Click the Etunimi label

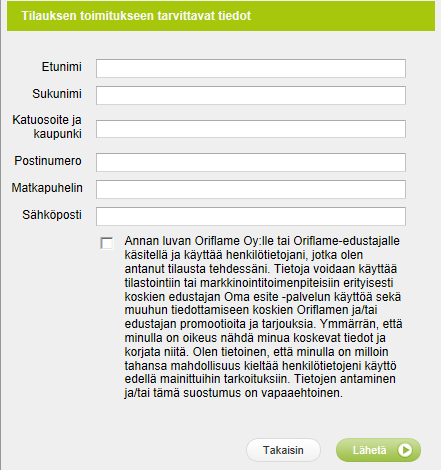(x=62, y=67)
